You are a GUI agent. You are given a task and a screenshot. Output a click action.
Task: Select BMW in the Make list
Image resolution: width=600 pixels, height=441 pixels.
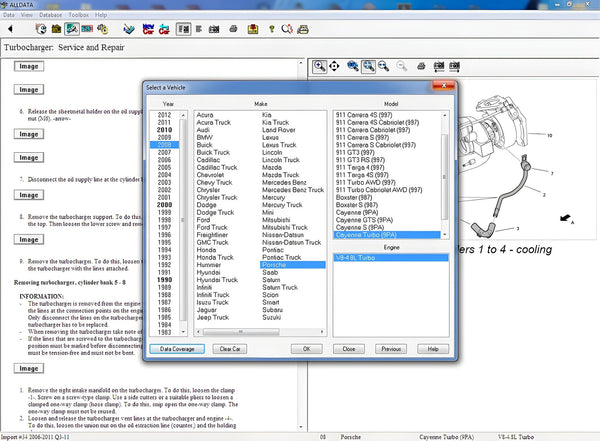coord(205,137)
